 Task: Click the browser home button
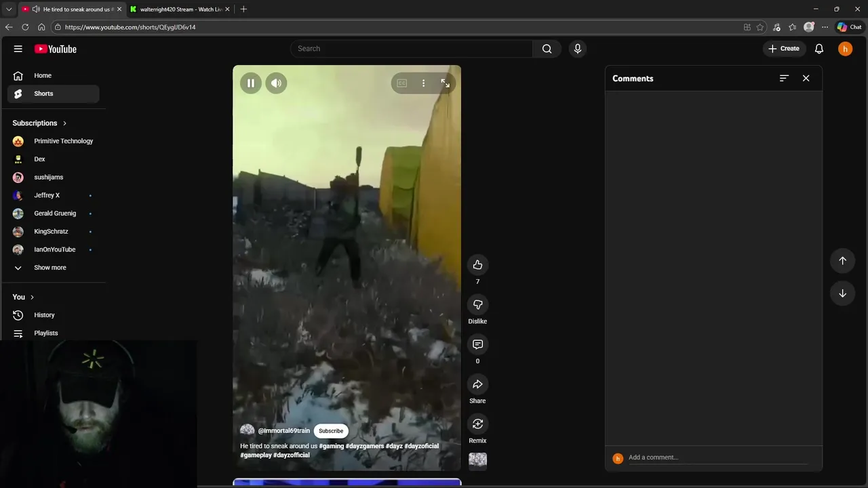coord(41,27)
